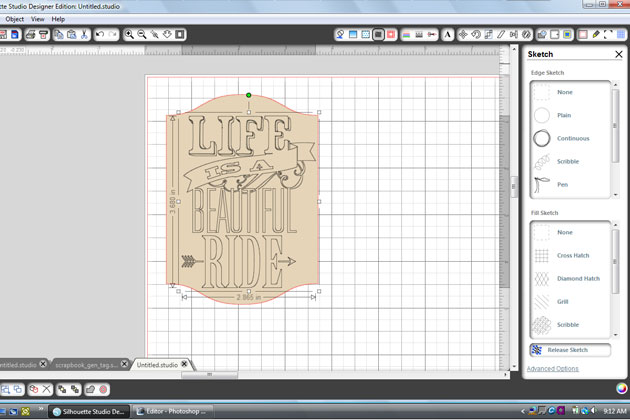Click the green rotation handle above design
Image resolution: width=630 pixels, height=420 pixels.
point(248,95)
